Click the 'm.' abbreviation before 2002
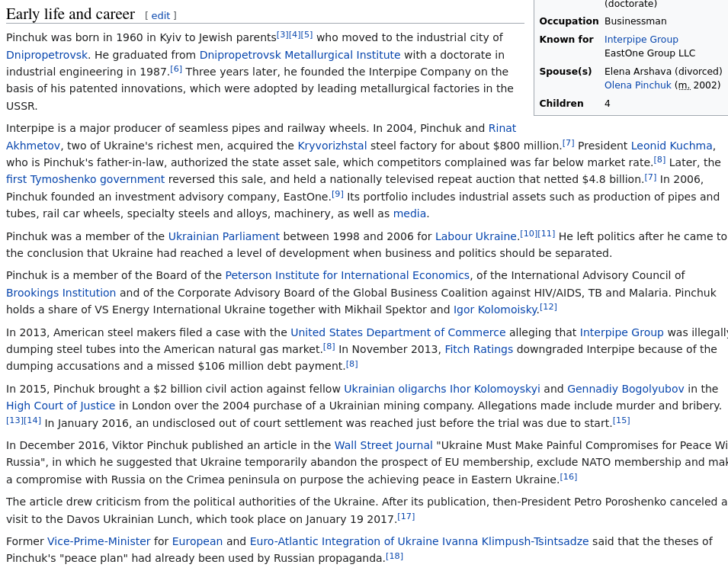 point(685,85)
